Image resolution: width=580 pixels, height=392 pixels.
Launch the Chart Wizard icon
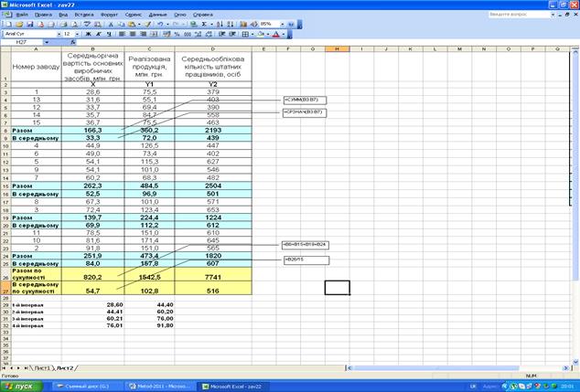point(243,24)
